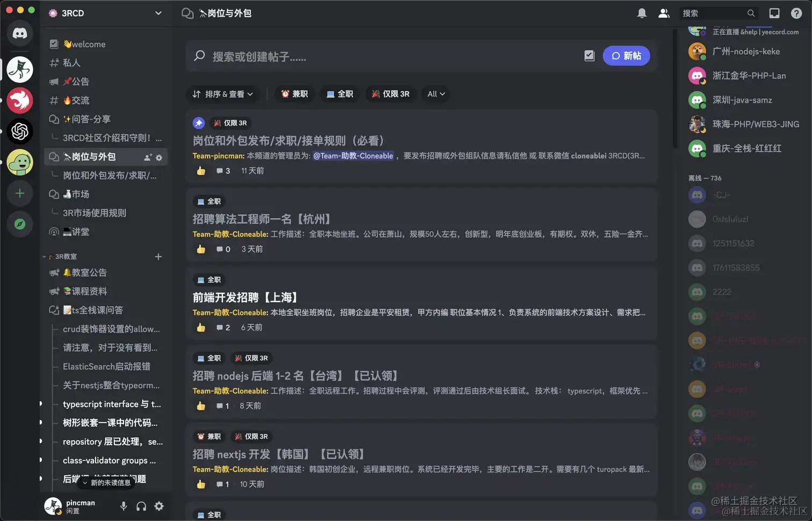This screenshot has height=521, width=812.
Task: Open the 讲堂 stage channel
Action: [106, 232]
